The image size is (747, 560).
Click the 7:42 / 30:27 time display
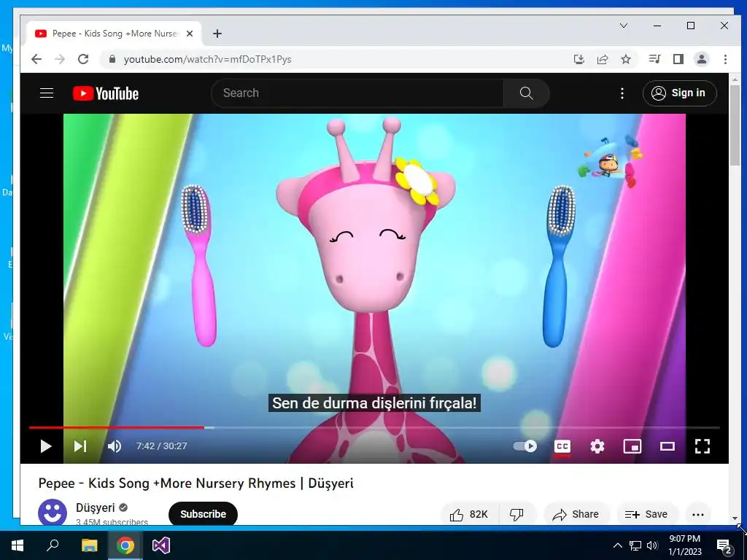coord(161,446)
